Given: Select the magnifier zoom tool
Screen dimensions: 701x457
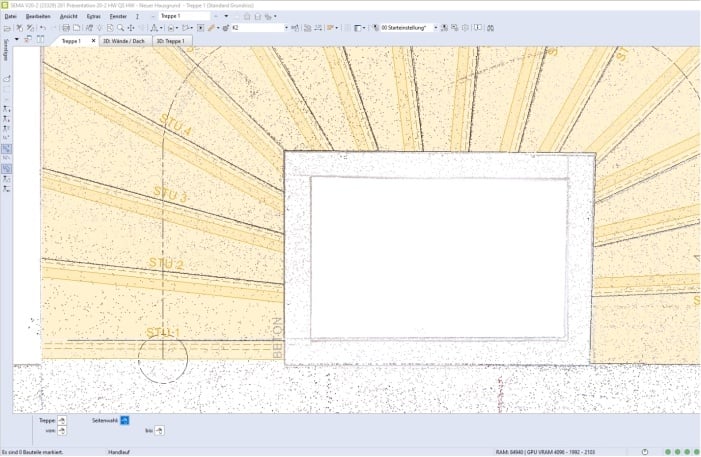Looking at the screenshot, I should (x=121, y=28).
